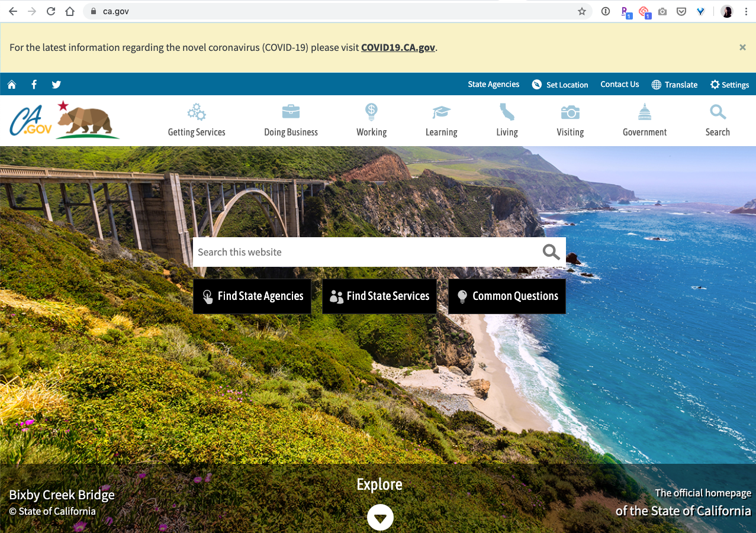Bookmark this page with the star icon

582,11
